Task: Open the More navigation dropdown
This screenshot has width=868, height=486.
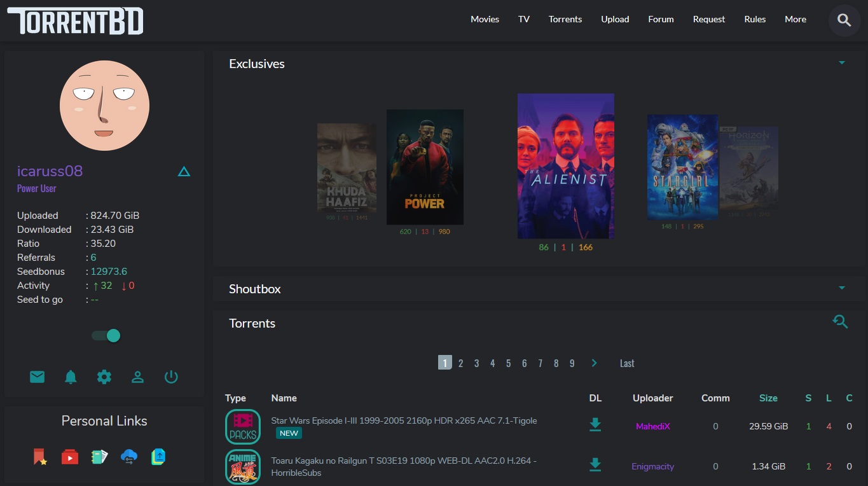Action: pos(795,19)
